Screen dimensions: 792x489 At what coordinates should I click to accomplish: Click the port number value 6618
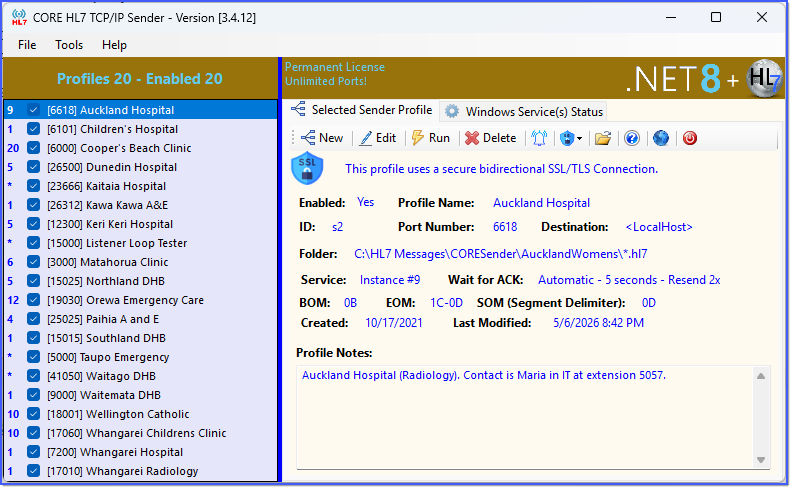point(505,227)
